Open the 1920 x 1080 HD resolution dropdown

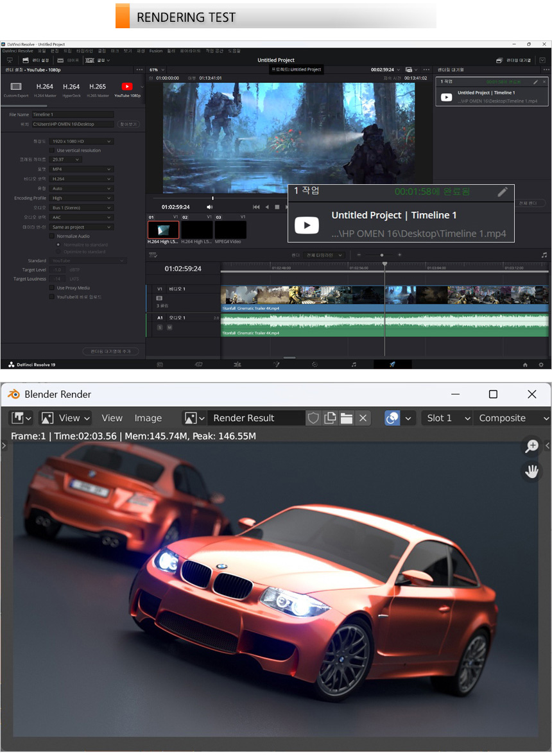(82, 141)
